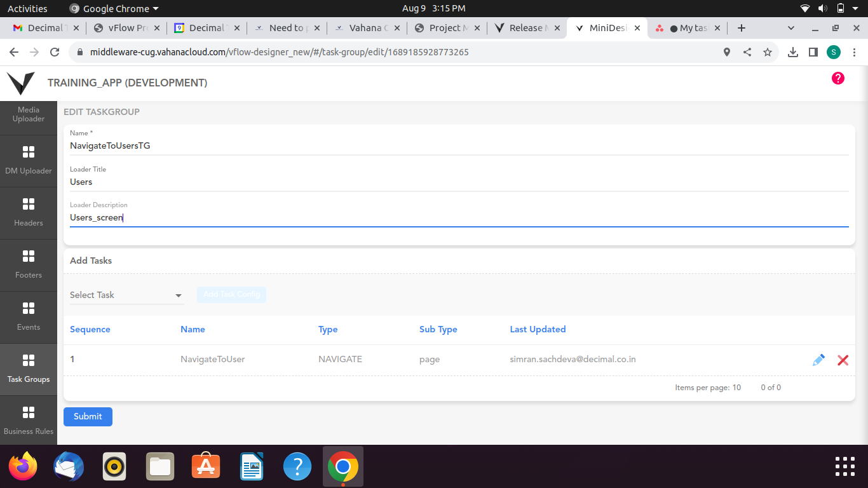This screenshot has width=868, height=488.
Task: Click the Vahana V logo
Action: (x=21, y=83)
